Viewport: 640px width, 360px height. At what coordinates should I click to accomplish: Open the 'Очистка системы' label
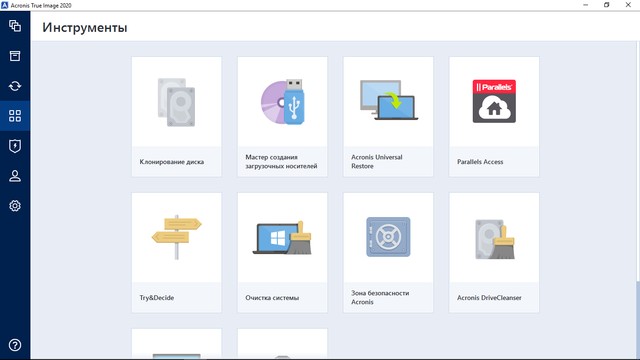(272, 298)
